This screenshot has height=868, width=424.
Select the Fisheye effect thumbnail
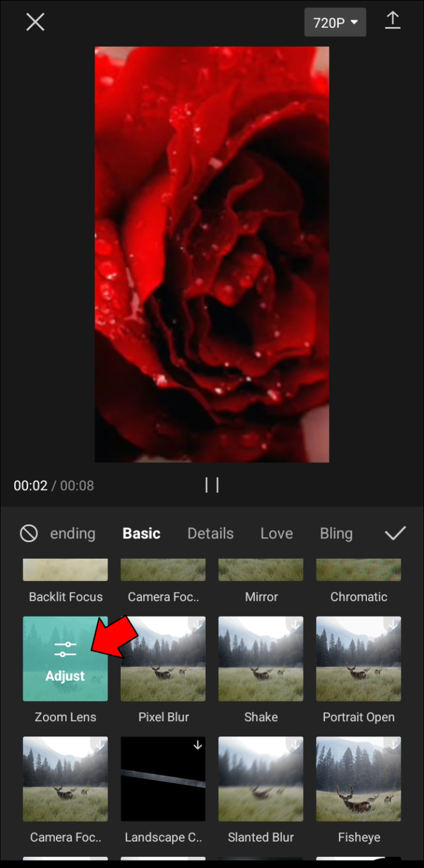[x=358, y=779]
